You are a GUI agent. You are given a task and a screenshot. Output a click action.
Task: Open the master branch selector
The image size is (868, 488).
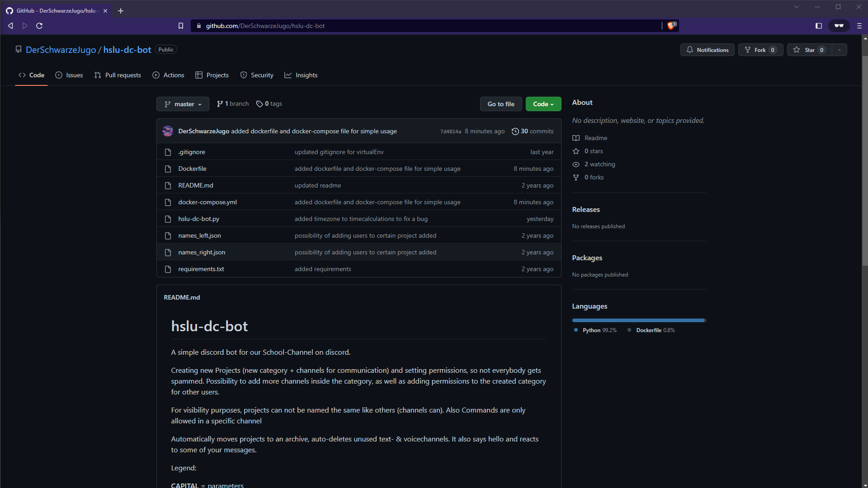pos(183,103)
